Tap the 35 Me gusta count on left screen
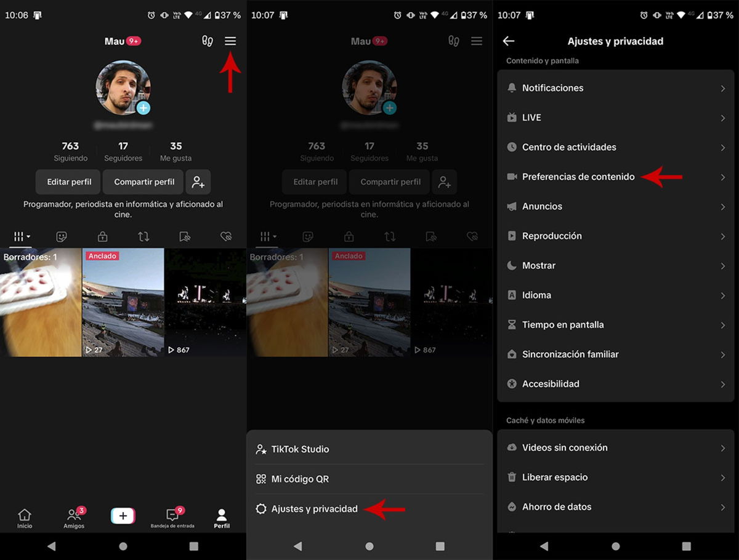Image resolution: width=739 pixels, height=560 pixels. [x=176, y=151]
